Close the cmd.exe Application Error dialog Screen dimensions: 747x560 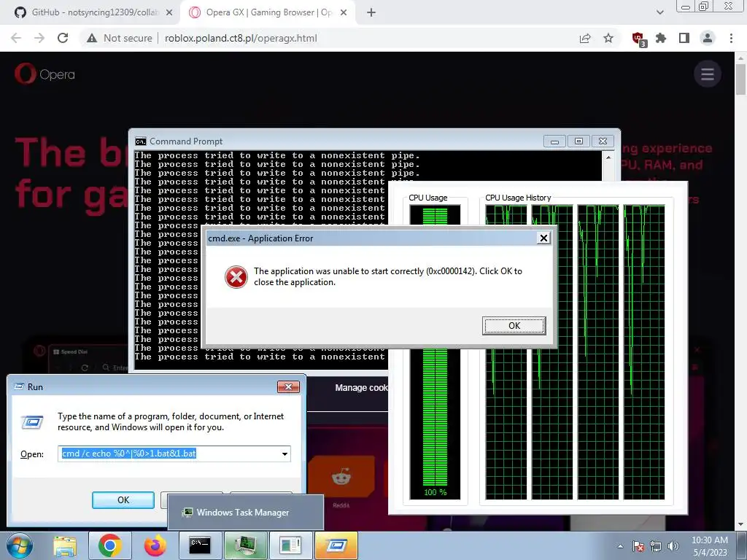543,238
